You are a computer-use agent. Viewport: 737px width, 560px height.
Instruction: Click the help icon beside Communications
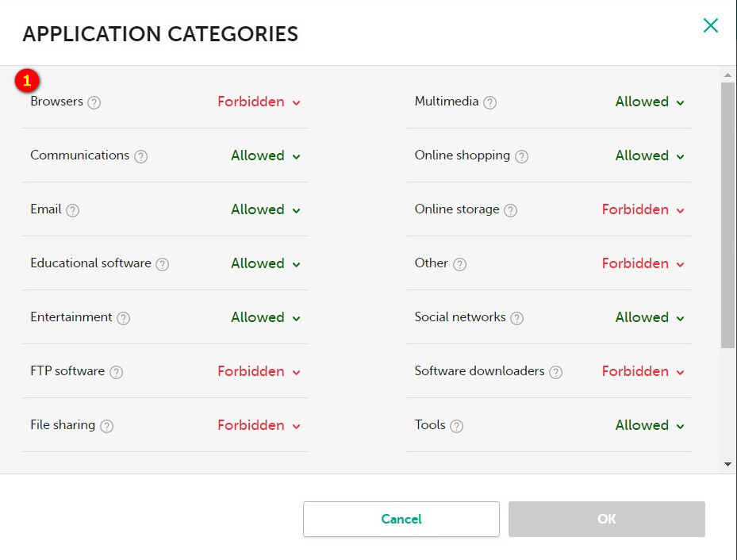[140, 156]
